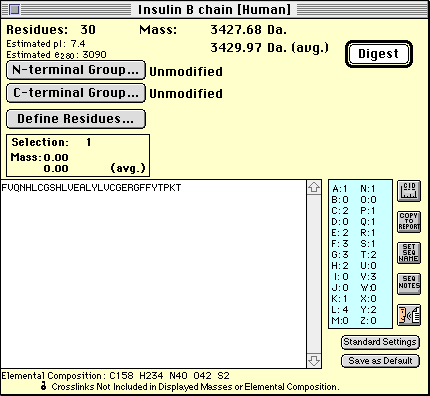Click the F:3 composition entry
The width and height of the screenshot is (430, 396).
pyautogui.click(x=340, y=244)
